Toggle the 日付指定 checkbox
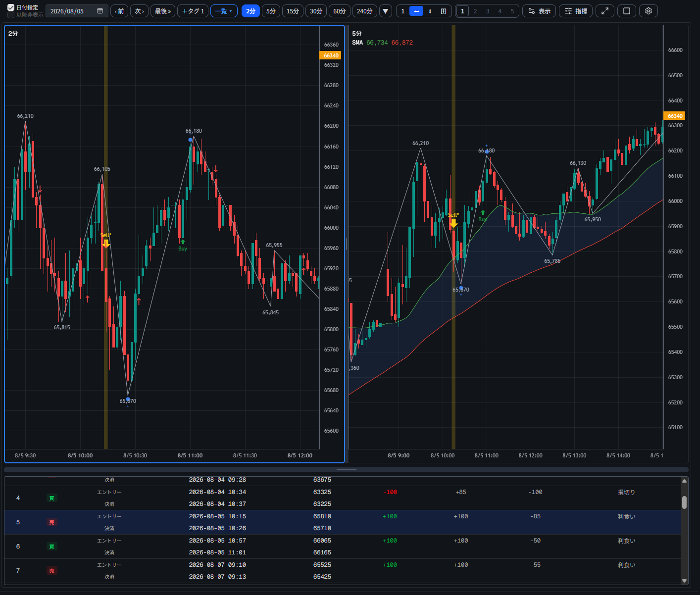The image size is (700, 595). tap(11, 7)
